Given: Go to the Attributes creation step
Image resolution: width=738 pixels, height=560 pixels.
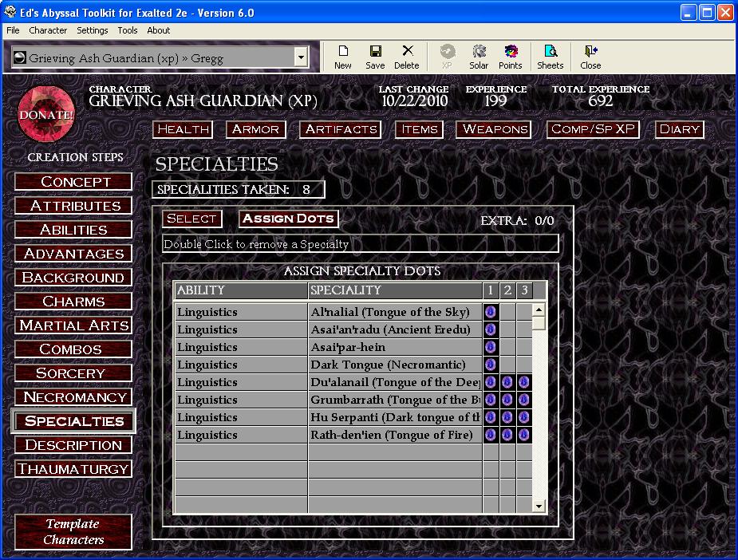Looking at the screenshot, I should pyautogui.click(x=73, y=206).
